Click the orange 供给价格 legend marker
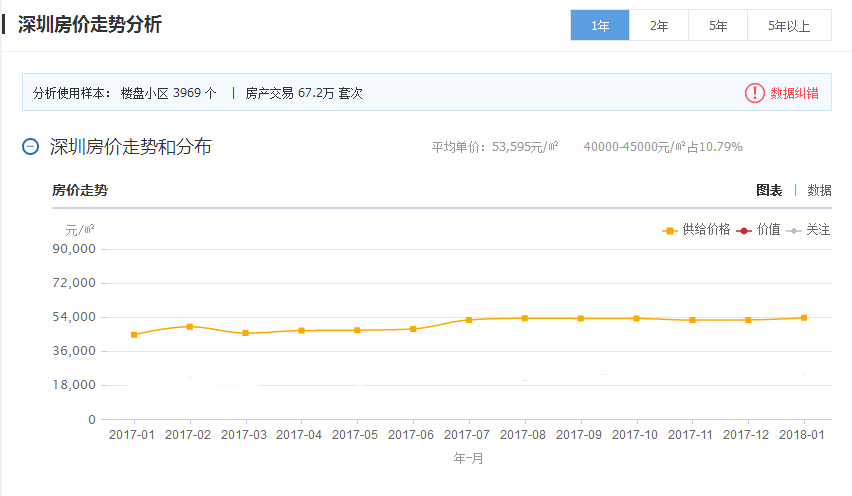The image size is (852, 496). coord(669,231)
